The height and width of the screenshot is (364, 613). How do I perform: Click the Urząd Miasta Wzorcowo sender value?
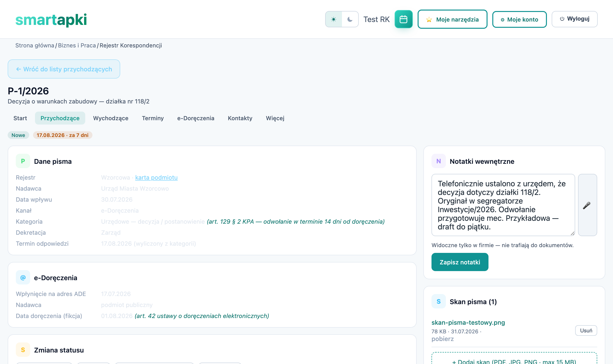[135, 188]
